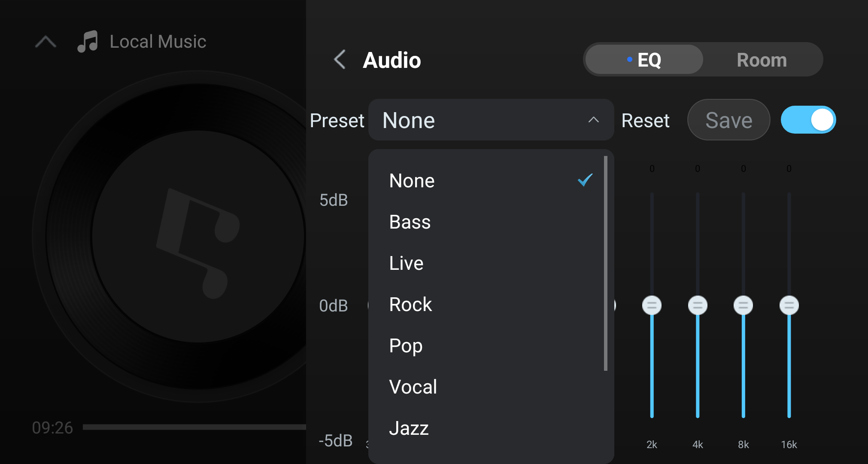Click the Save button
868x464 pixels.
728,120
